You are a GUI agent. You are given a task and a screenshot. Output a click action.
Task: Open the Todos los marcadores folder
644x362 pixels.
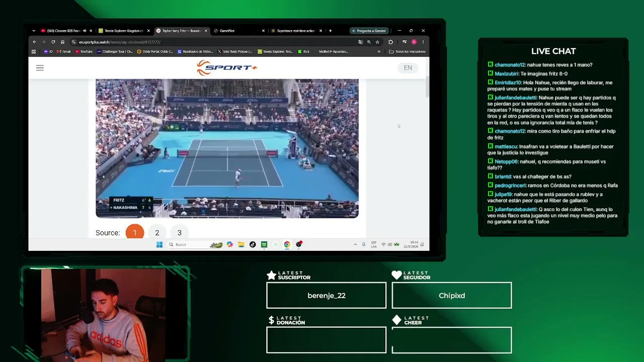tap(408, 51)
